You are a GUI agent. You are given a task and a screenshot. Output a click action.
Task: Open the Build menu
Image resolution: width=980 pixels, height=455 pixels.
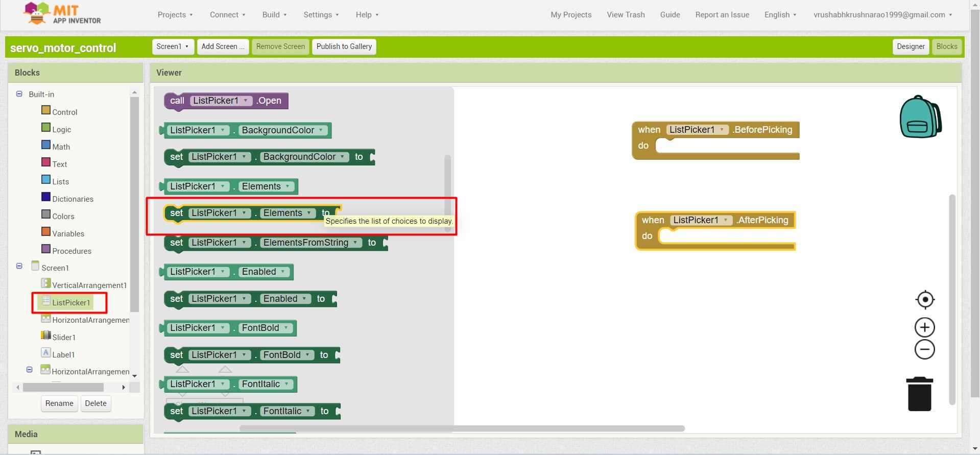click(274, 15)
